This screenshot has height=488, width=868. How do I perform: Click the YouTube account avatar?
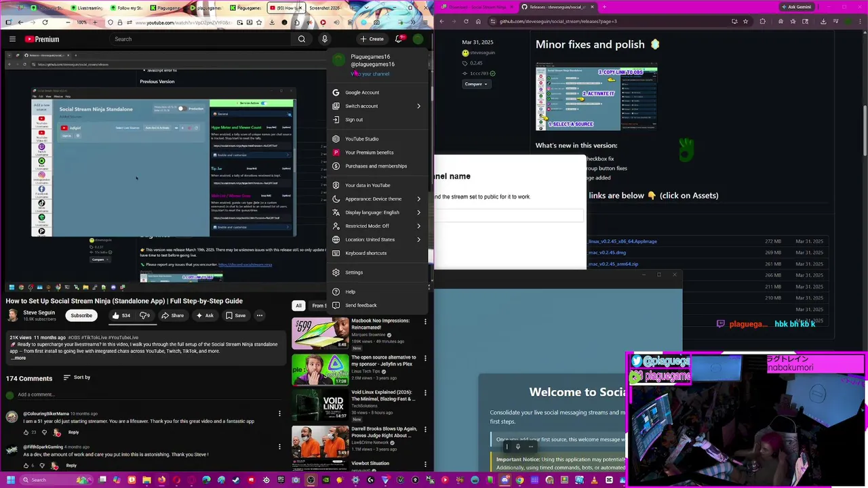418,39
